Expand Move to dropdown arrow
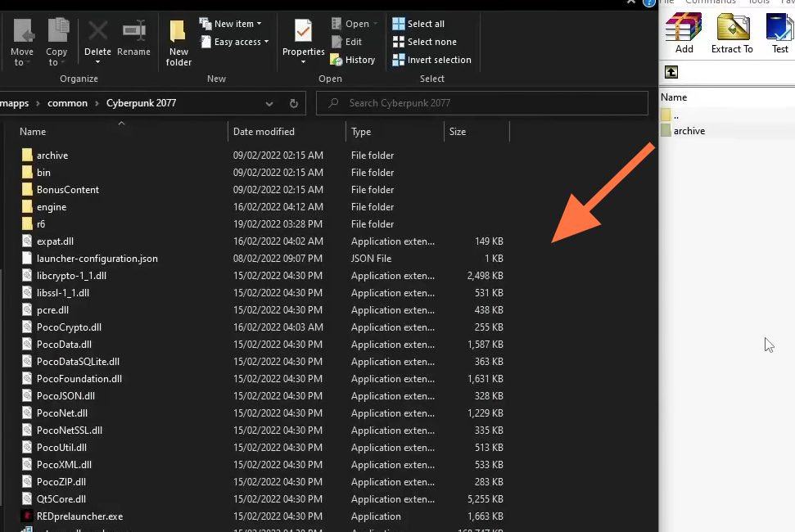This screenshot has width=795, height=532. tap(29, 62)
